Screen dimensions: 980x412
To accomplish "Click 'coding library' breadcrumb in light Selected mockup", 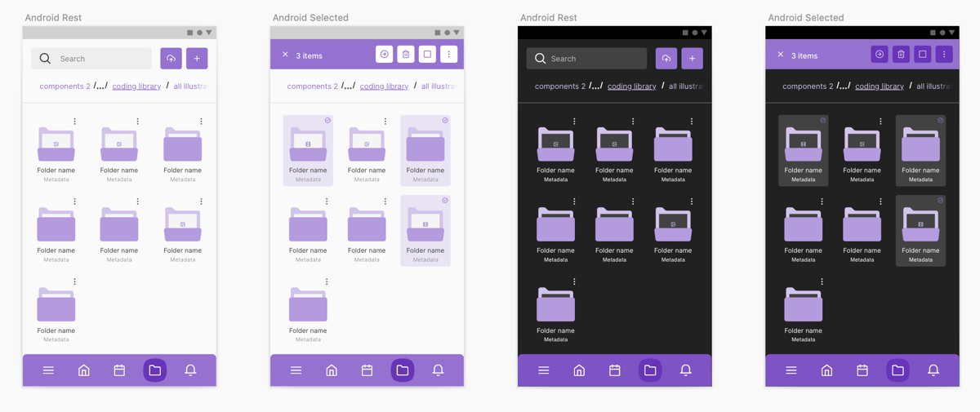I will point(384,86).
